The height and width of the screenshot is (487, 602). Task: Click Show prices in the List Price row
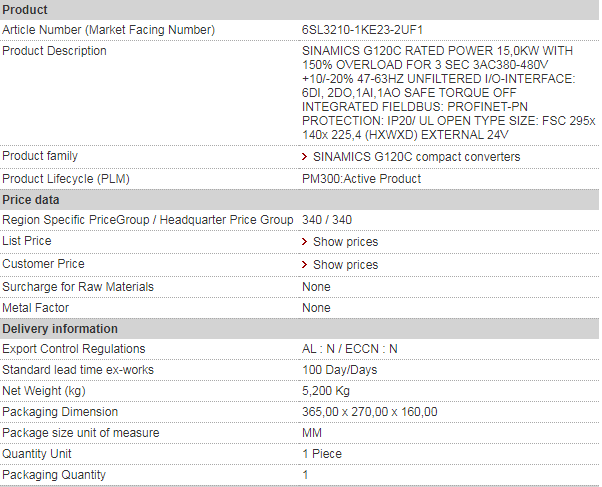(x=346, y=242)
